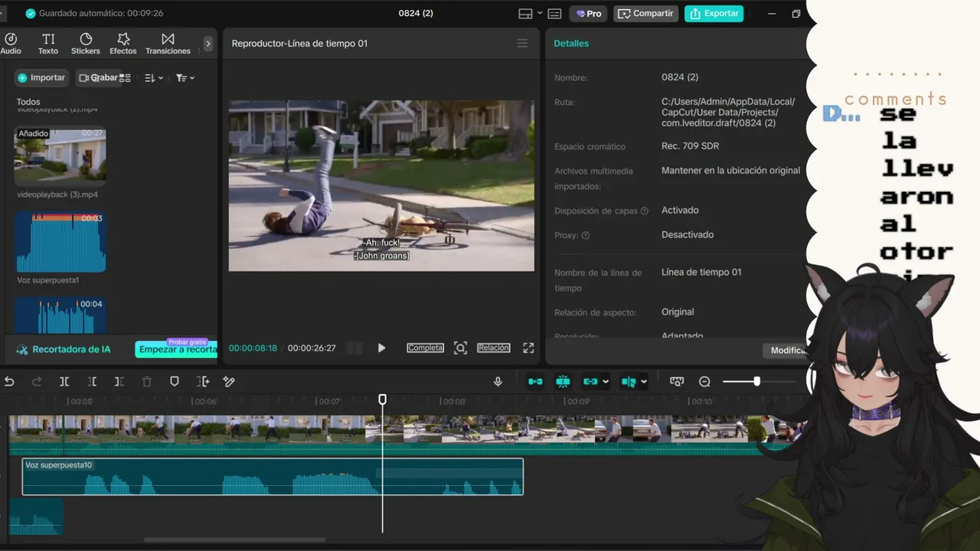980x551 pixels.
Task: Switch to the Stickers tab
Action: [x=86, y=44]
